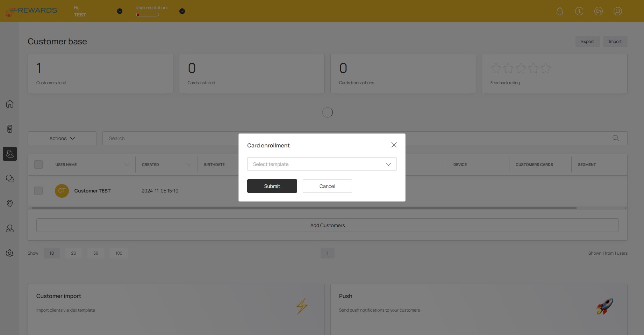Click the CUSTOMERS CARDS column header
Image resolution: width=644 pixels, height=335 pixels.
tap(534, 165)
